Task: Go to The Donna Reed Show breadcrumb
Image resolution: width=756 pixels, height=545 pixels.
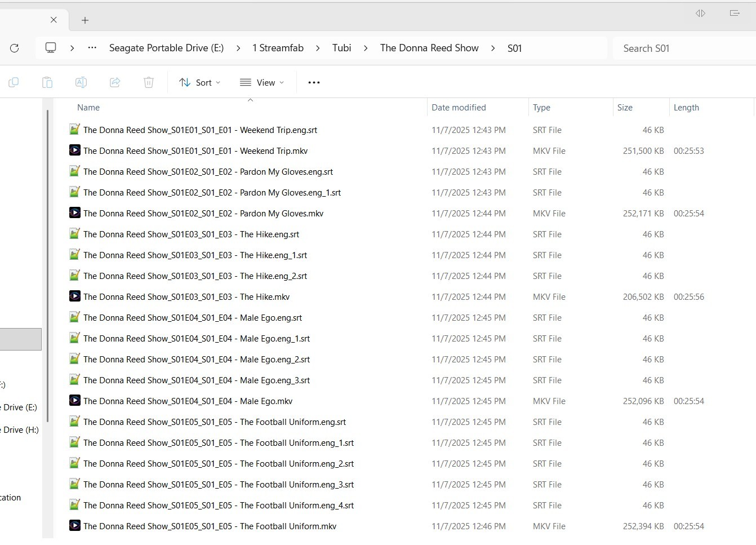Action: [429, 48]
